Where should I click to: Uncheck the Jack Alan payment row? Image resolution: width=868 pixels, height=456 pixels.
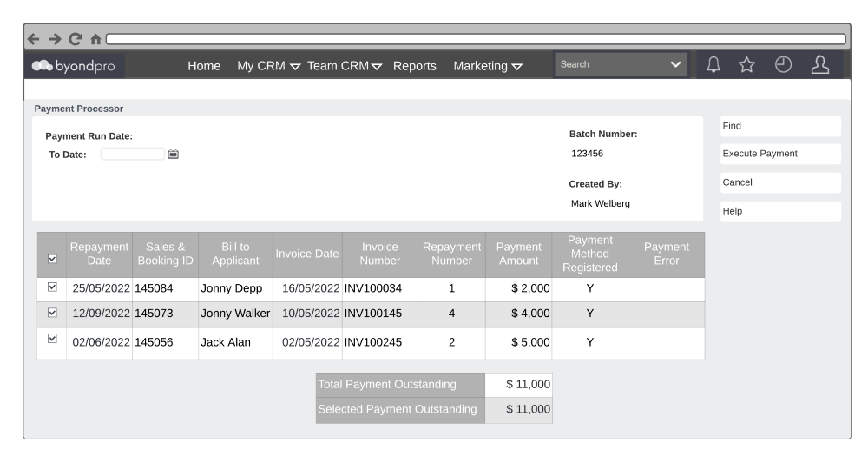[x=51, y=340]
